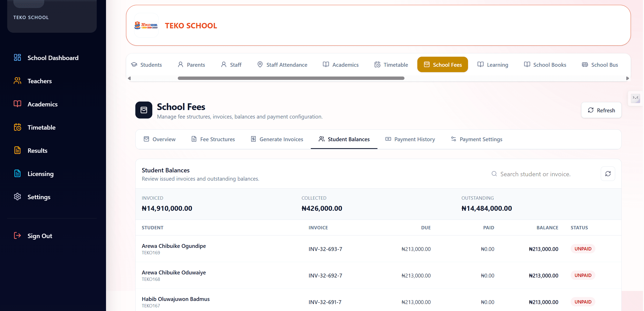644x311 pixels.
Task: Click right scroll arrow of tab bar
Action: 628,78
